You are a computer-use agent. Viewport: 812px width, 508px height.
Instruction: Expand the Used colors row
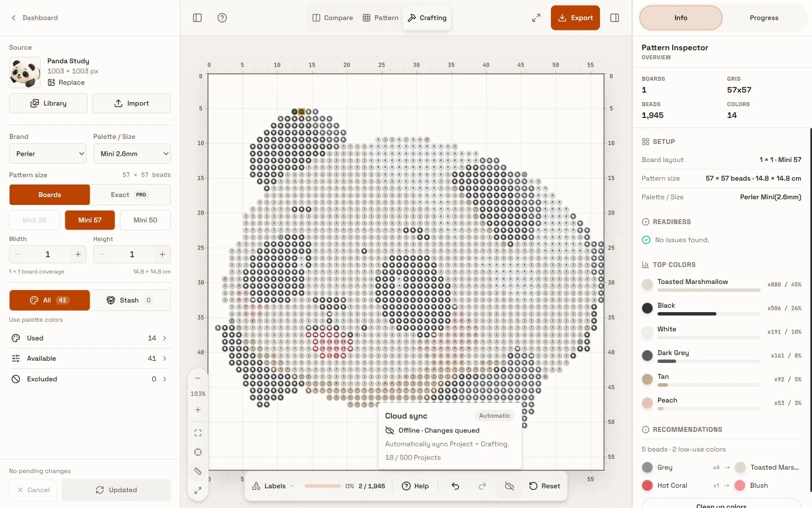pyautogui.click(x=90, y=338)
